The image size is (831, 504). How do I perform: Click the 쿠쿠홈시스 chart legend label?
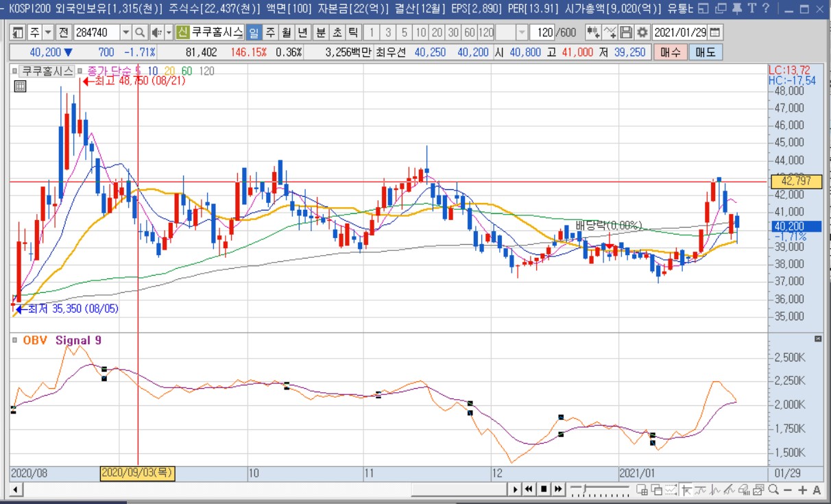coord(47,71)
